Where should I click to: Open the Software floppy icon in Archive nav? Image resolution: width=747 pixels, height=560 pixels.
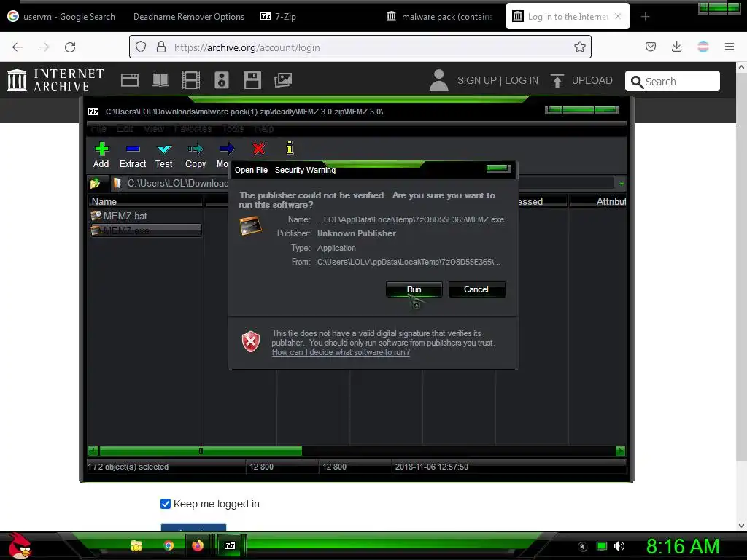pyautogui.click(x=252, y=80)
